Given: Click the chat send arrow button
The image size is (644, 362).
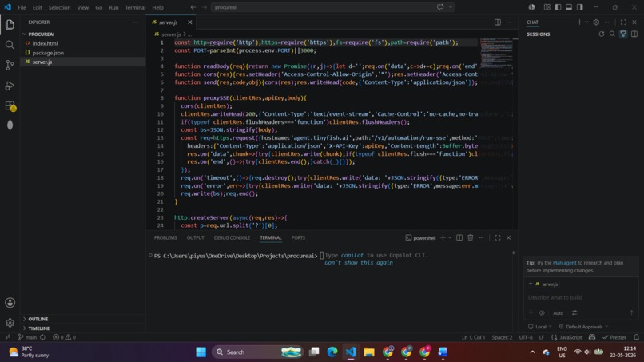Looking at the screenshot, I should coord(631,312).
